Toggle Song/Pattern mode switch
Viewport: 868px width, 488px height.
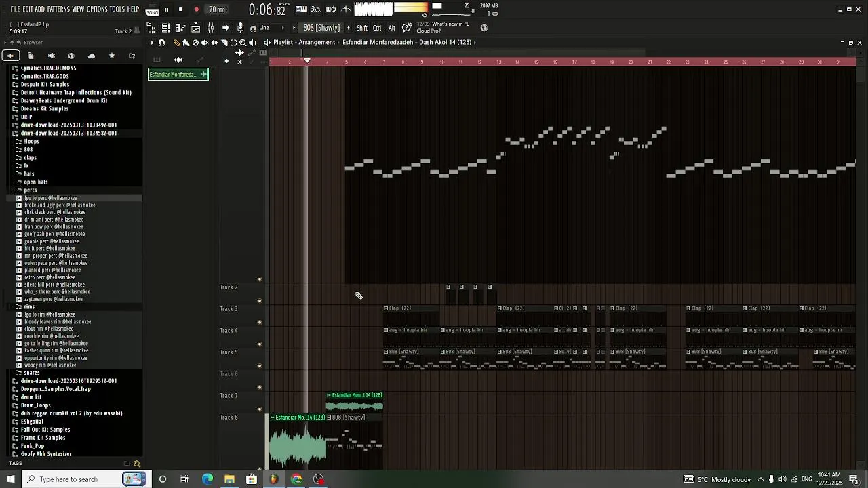coord(153,9)
